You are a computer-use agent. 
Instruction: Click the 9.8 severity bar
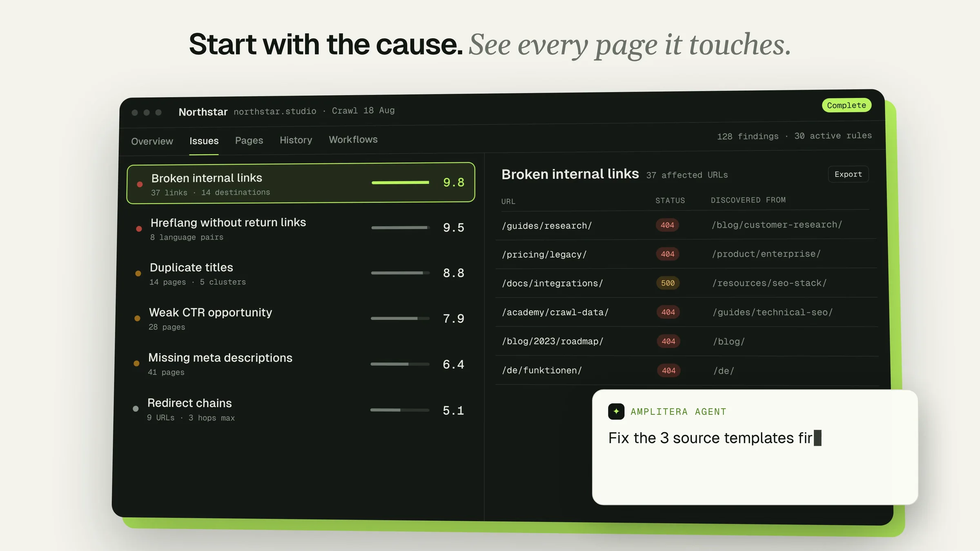(x=400, y=182)
